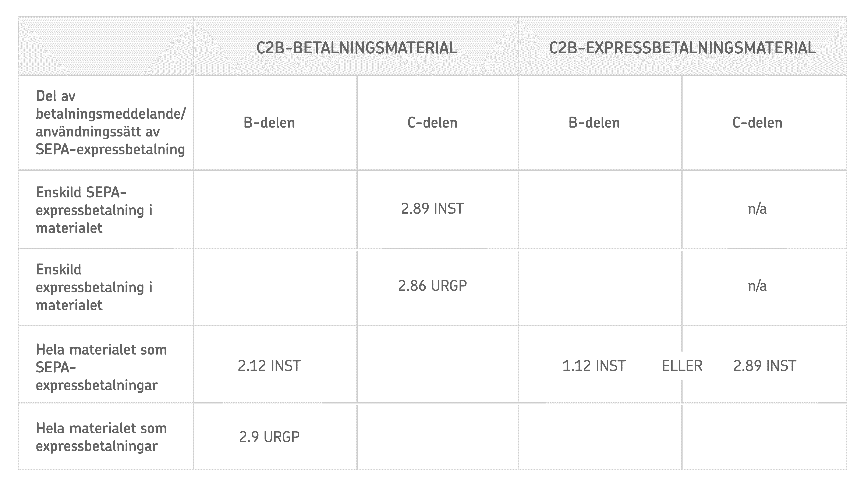Click B-delen under C2B-EXPRESSBETALNINGSMATERIAL

594,123
